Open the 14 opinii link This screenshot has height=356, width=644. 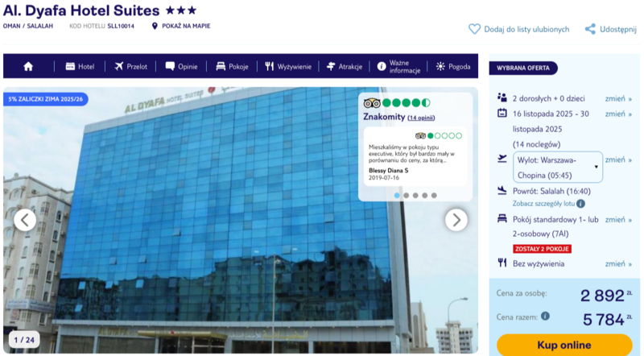(421, 118)
